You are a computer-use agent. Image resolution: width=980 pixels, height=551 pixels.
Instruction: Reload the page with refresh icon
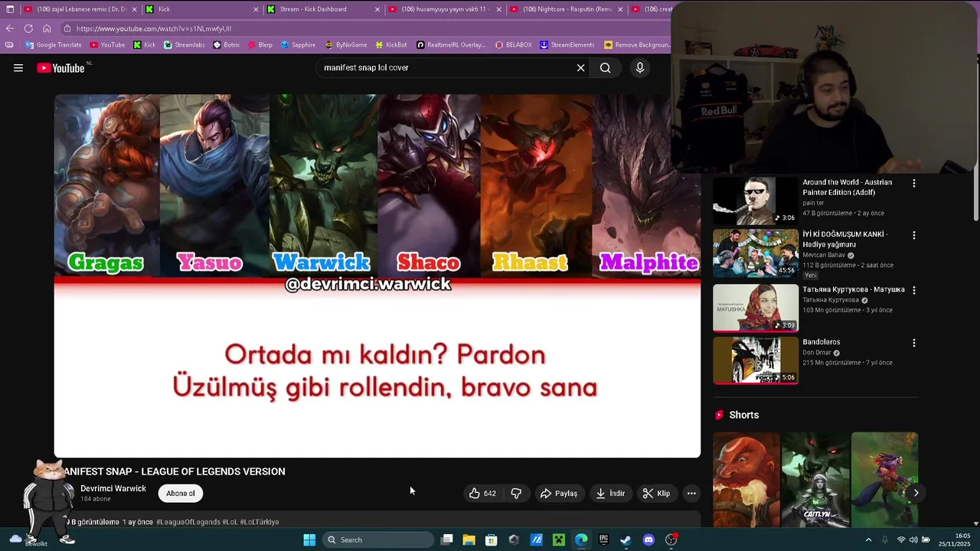pos(28,28)
